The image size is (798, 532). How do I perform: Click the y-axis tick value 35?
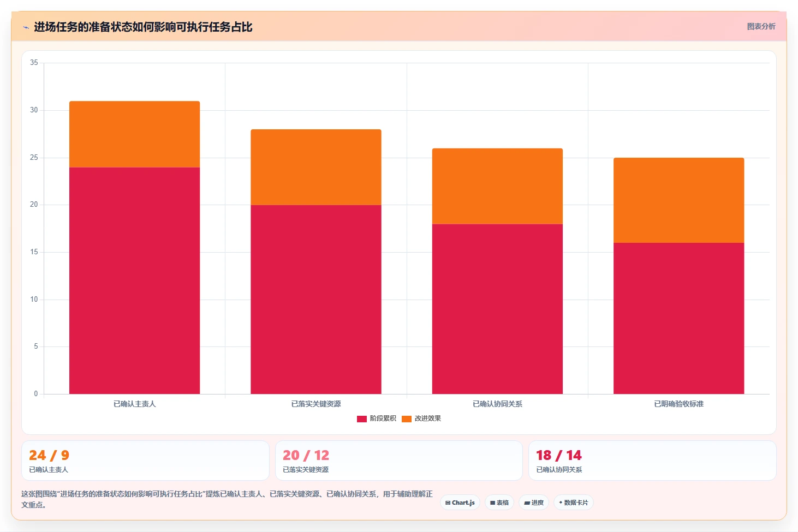tap(34, 63)
